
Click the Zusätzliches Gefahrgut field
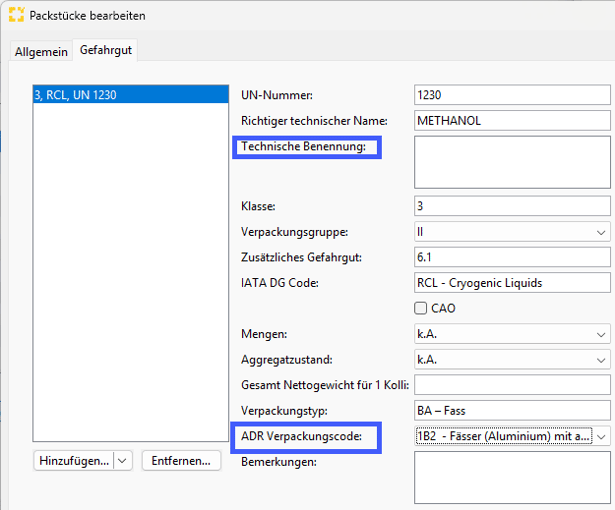[511, 257]
